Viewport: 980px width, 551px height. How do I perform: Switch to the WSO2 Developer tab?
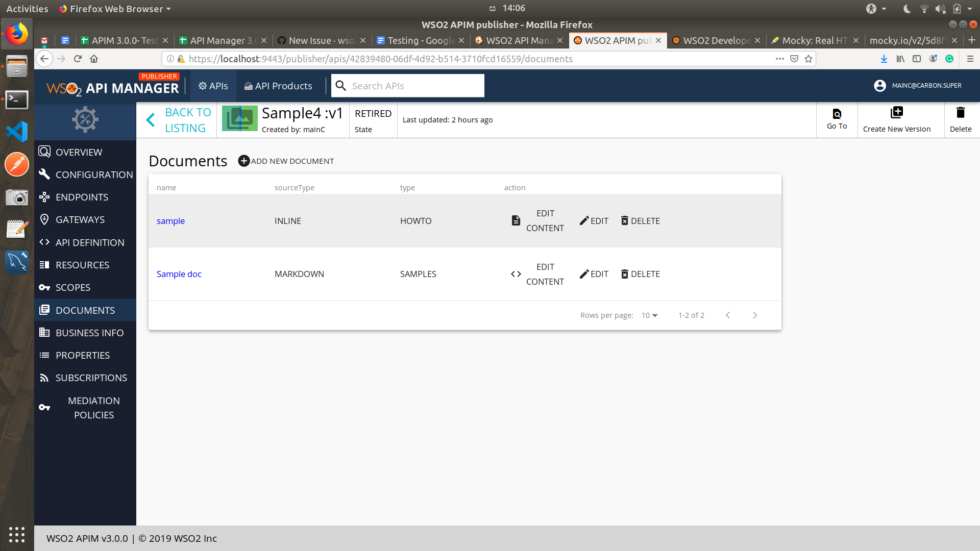coord(715,40)
